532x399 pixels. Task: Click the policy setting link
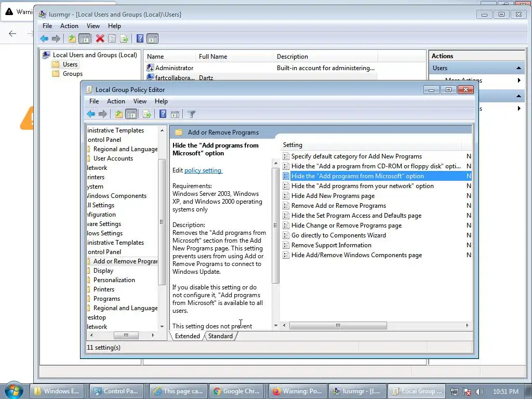(x=203, y=170)
